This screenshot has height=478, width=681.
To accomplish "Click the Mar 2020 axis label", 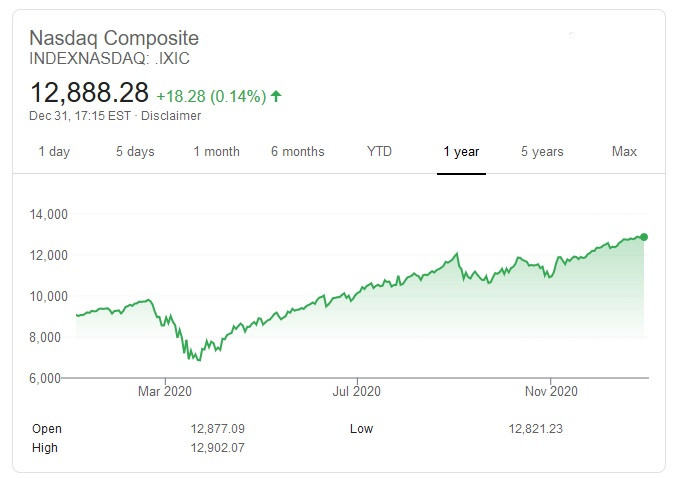I will click(164, 391).
